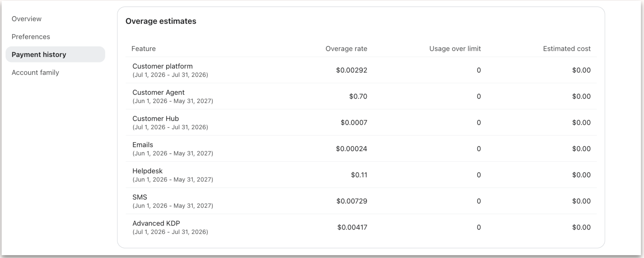Click usage over limit for Emails
This screenshot has height=258, width=644.
click(x=478, y=149)
